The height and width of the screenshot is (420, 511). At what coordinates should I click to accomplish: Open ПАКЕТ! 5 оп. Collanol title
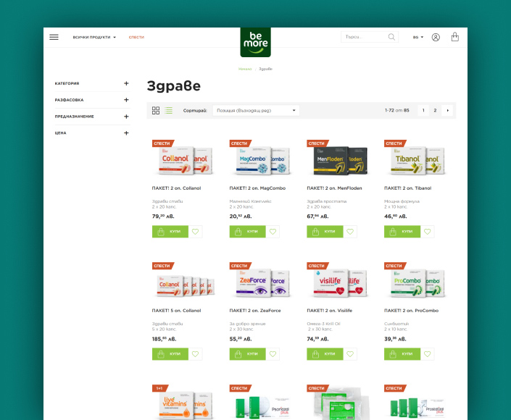176,311
